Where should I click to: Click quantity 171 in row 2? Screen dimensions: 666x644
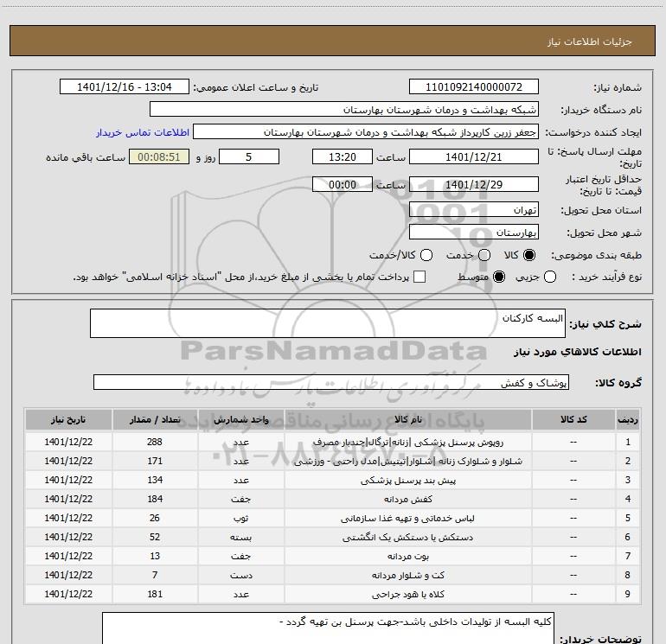click(x=155, y=461)
